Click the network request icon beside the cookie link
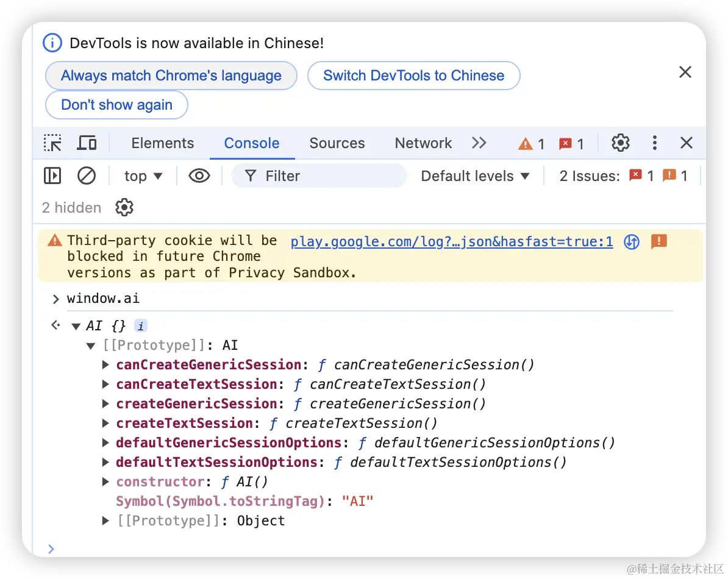This screenshot has height=579, width=728. 632,242
